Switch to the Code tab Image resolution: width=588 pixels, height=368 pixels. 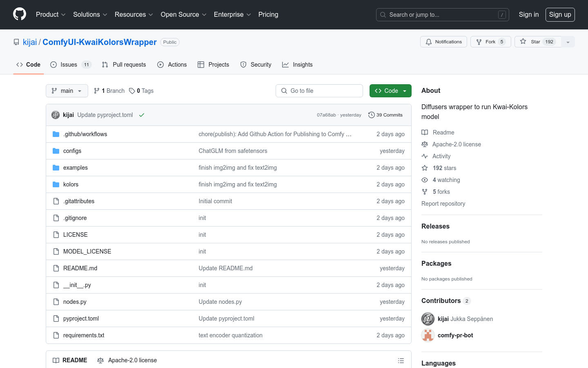(x=29, y=65)
